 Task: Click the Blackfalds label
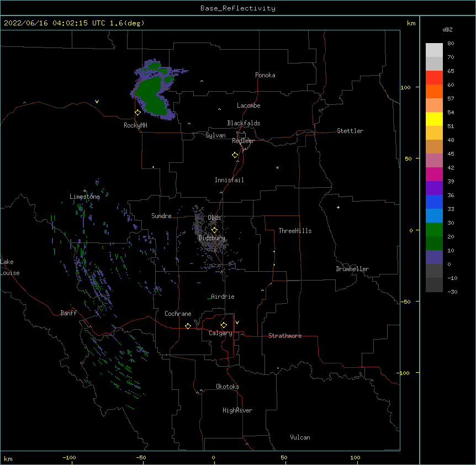tap(244, 123)
